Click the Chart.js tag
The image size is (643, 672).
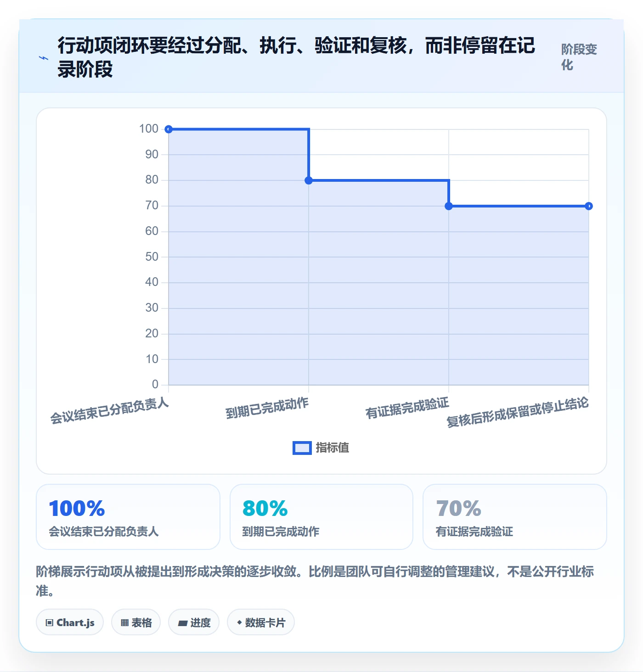(70, 622)
